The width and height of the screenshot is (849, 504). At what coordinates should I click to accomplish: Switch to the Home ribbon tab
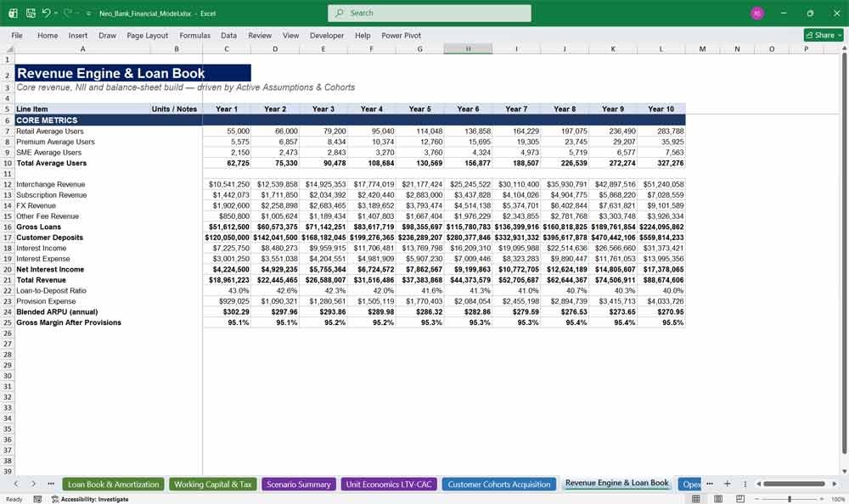pos(47,35)
